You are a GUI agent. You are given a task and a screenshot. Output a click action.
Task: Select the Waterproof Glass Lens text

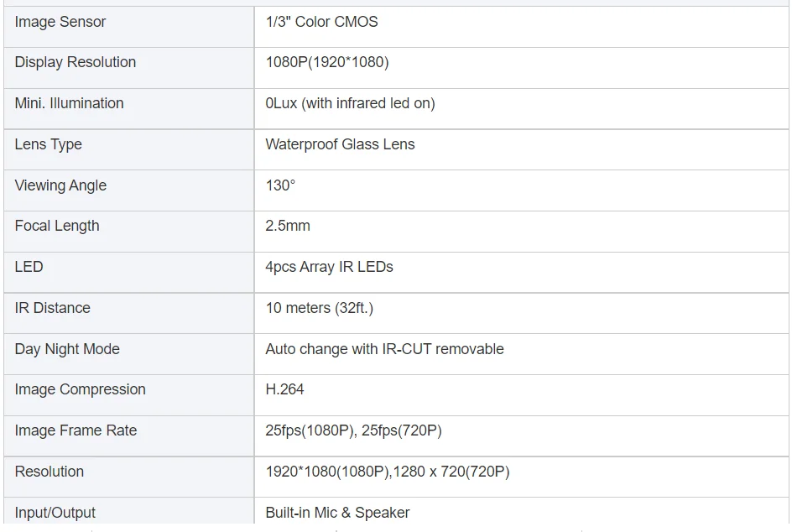click(340, 144)
